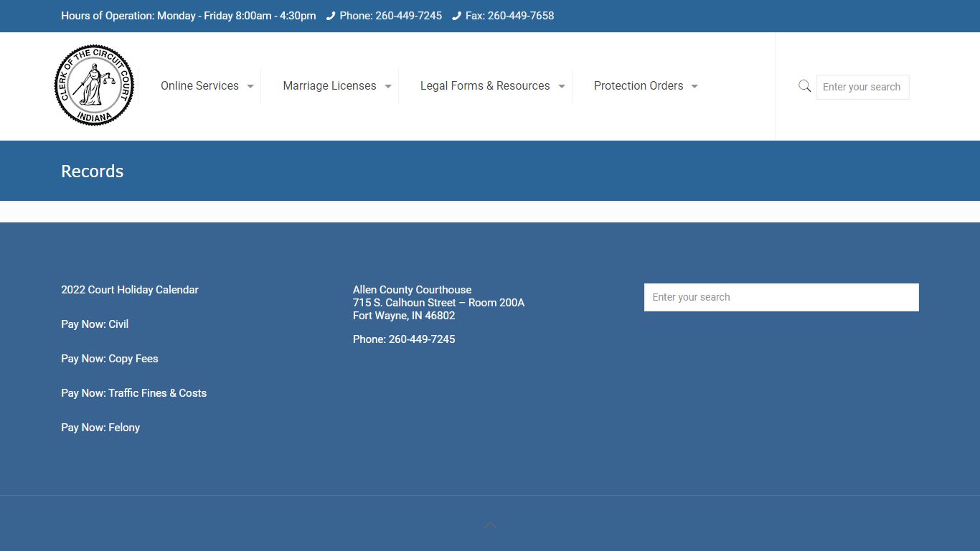The width and height of the screenshot is (980, 551).
Task: Open the Online Services menu item
Action: 199,85
